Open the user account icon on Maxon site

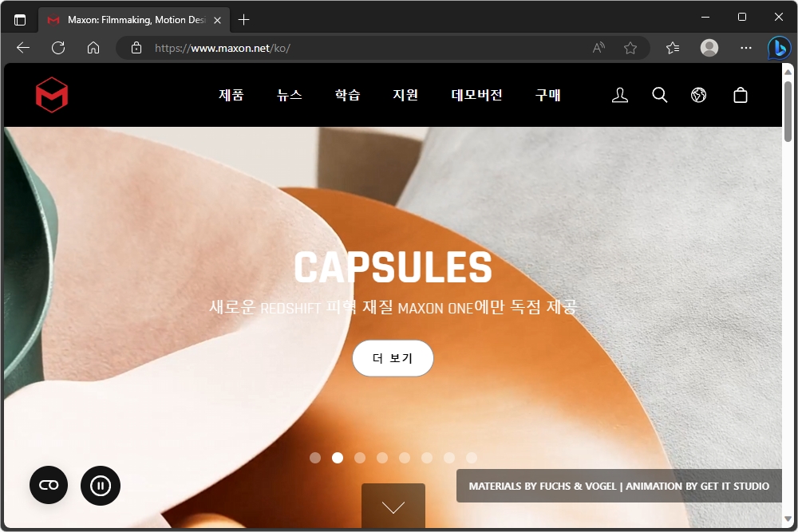pyautogui.click(x=619, y=95)
